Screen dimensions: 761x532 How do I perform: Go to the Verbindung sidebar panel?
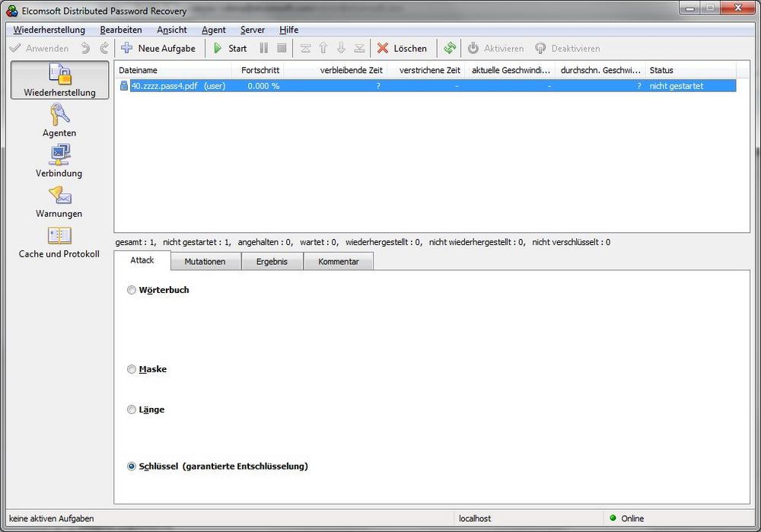click(x=59, y=161)
